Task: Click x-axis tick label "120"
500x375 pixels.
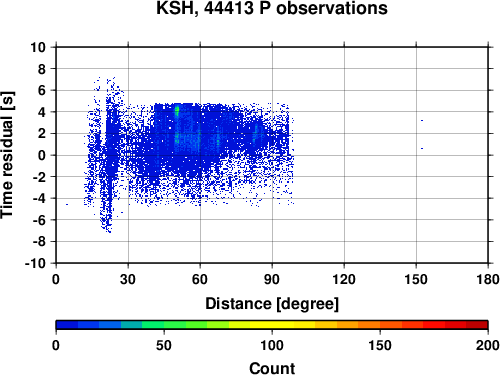Action: (x=344, y=279)
